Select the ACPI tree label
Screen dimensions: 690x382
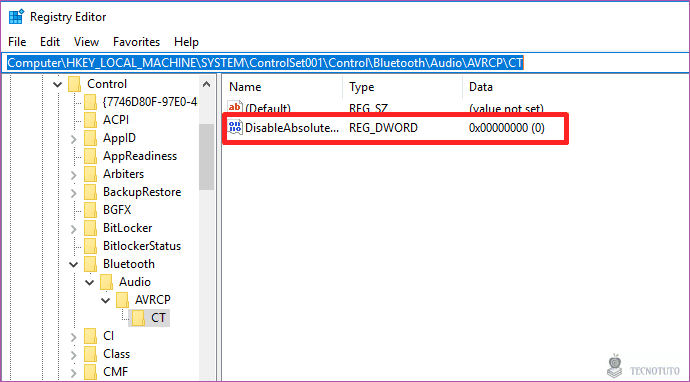pyautogui.click(x=116, y=120)
